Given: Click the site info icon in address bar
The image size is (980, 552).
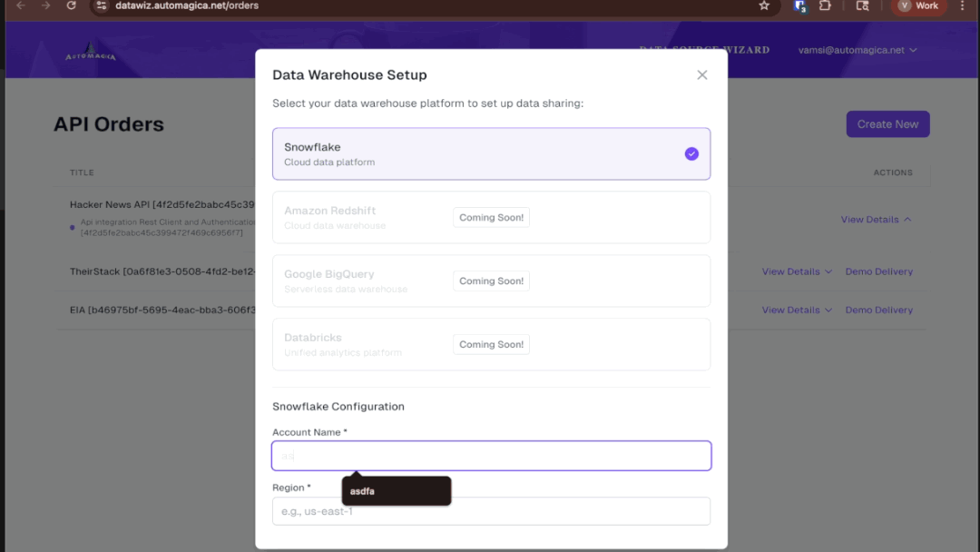Looking at the screenshot, I should [x=102, y=5].
